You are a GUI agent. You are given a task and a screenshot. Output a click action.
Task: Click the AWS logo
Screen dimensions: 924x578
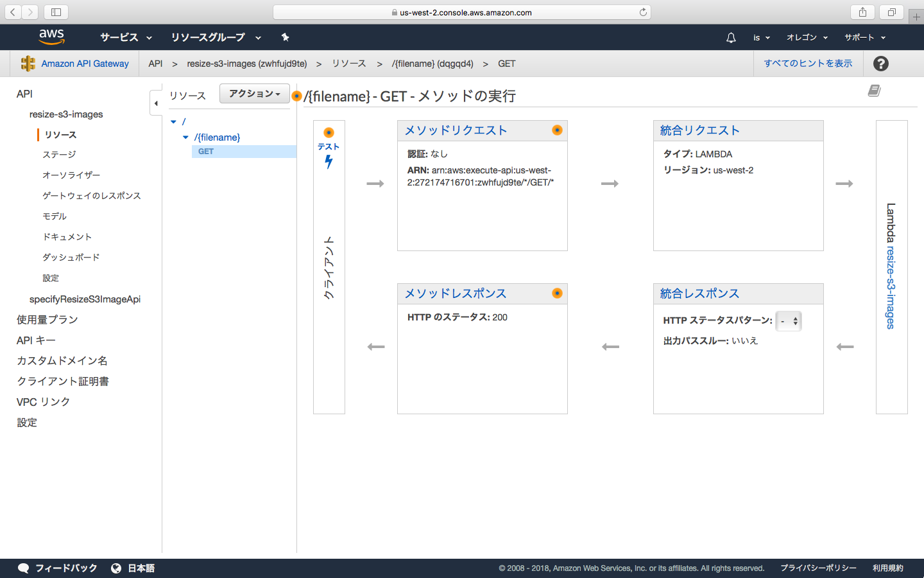51,37
